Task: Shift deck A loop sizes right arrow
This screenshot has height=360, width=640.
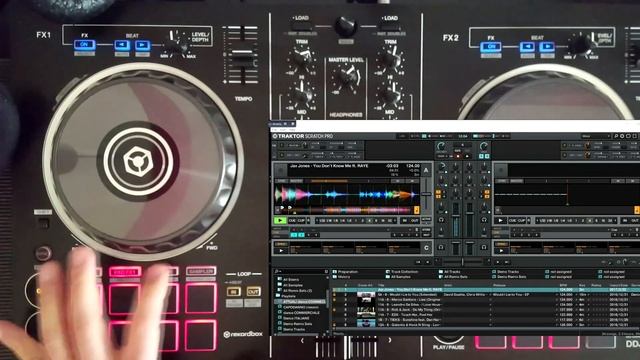Action: point(395,220)
